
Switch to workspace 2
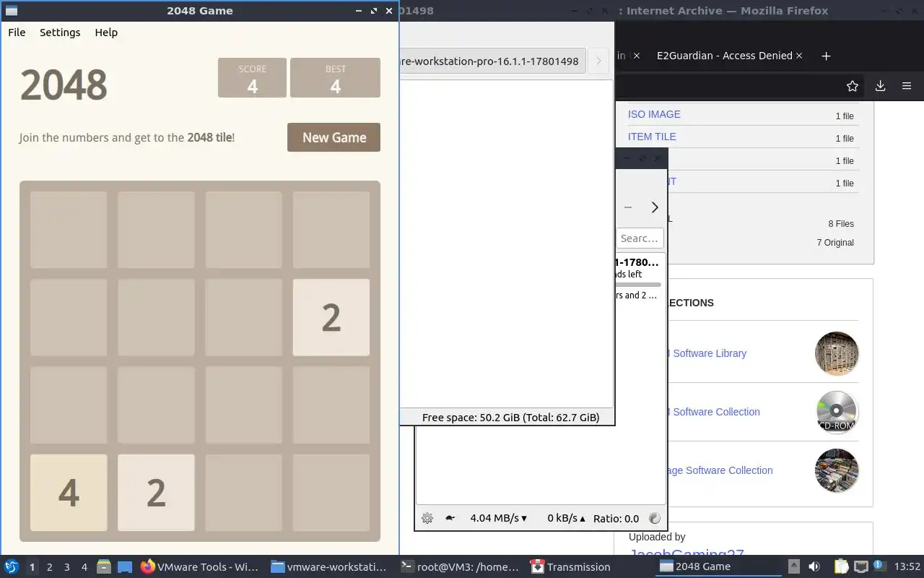click(x=49, y=567)
